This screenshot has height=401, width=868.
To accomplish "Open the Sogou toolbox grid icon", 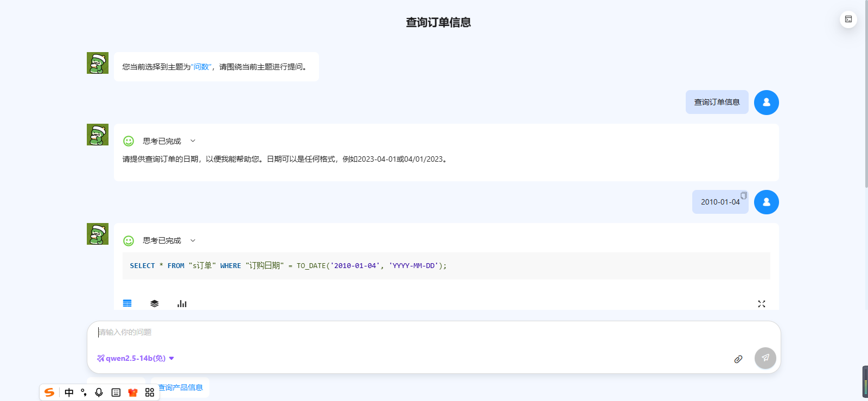I will click(150, 392).
